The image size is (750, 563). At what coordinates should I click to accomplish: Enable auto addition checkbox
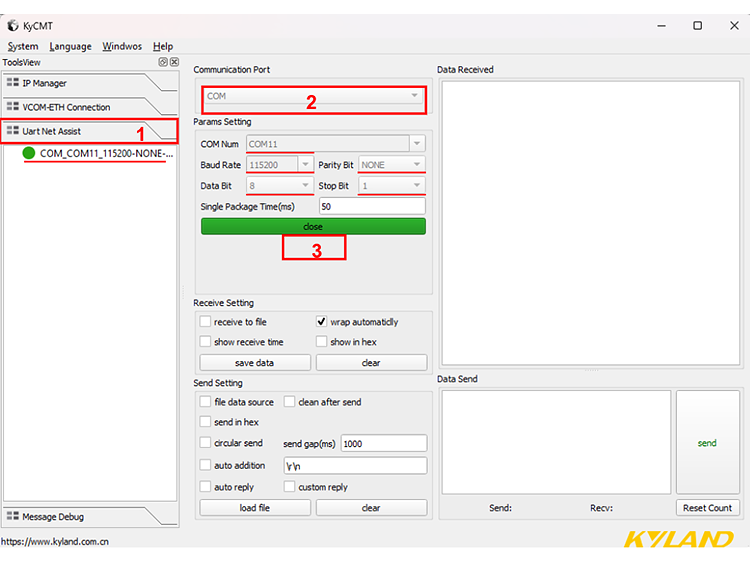205,465
